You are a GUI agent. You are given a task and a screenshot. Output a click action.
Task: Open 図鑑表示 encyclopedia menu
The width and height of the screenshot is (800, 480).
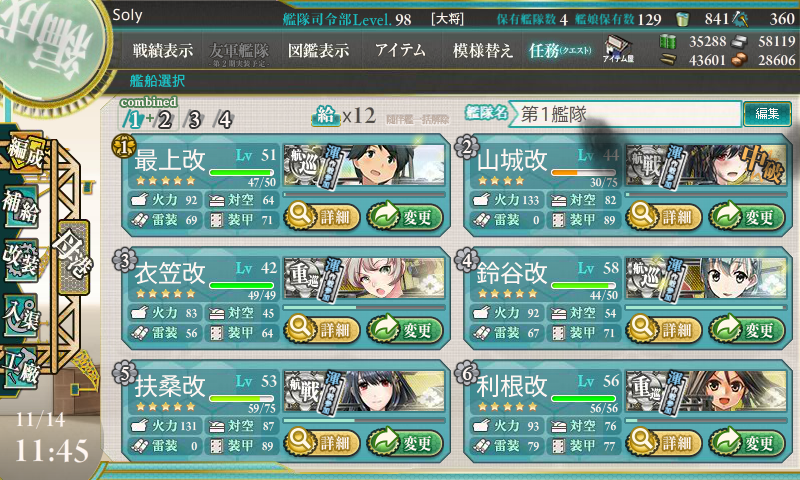point(318,50)
